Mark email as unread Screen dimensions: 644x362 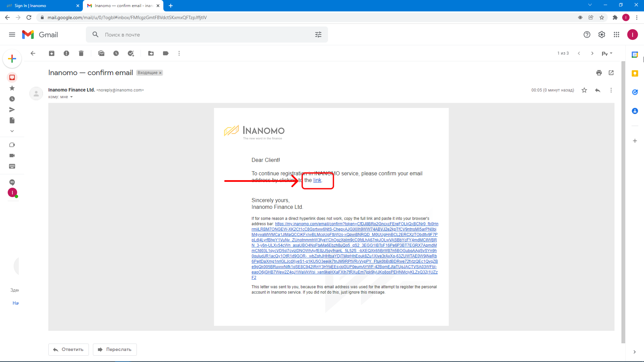(x=101, y=53)
